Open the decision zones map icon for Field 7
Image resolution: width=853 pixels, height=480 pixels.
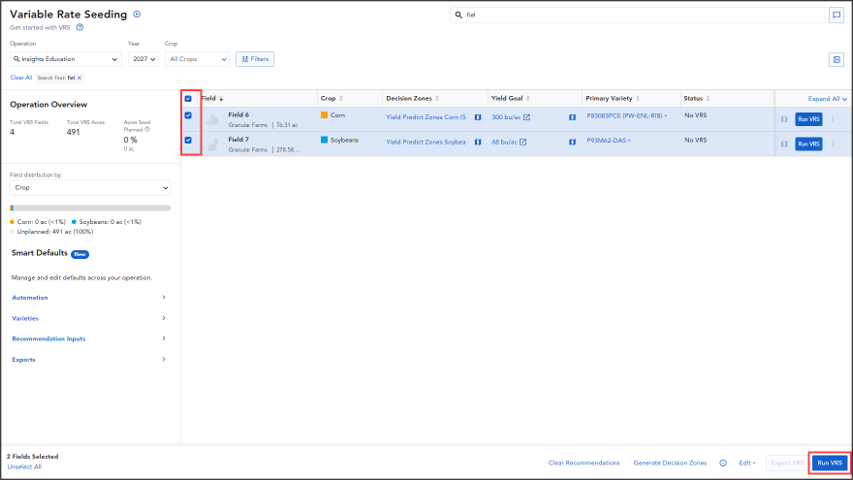478,142
